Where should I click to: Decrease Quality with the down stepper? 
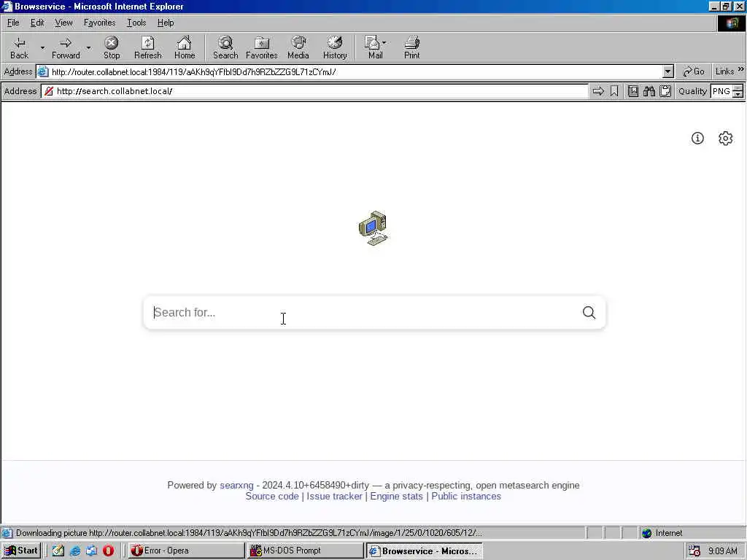[738, 94]
